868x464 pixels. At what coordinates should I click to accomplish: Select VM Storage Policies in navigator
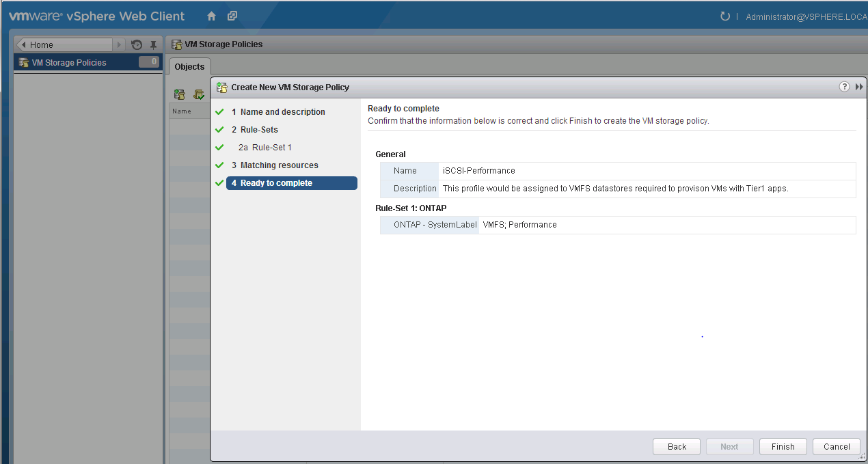pos(88,62)
